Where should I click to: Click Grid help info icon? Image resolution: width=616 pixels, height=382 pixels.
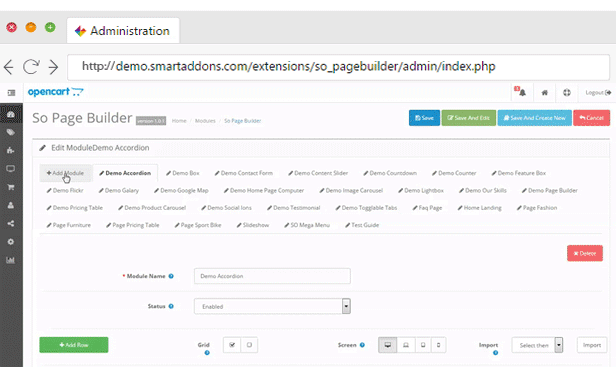[x=207, y=353]
